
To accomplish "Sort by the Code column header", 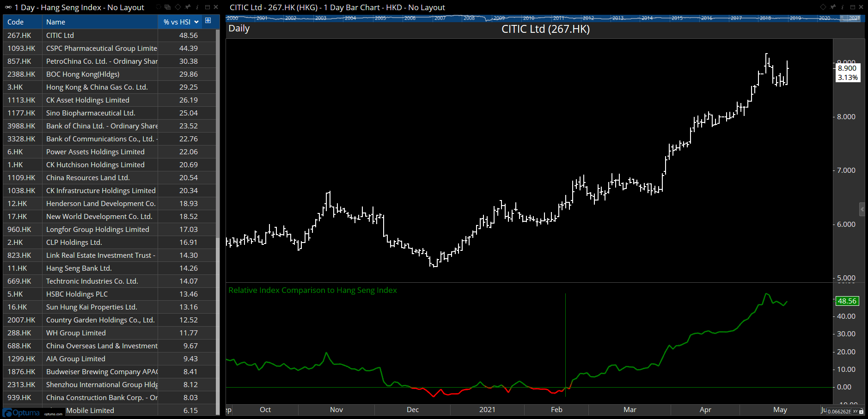I will (23, 22).
